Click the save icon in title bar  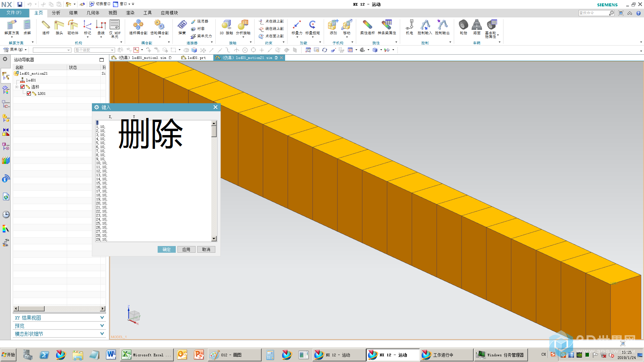20,4
